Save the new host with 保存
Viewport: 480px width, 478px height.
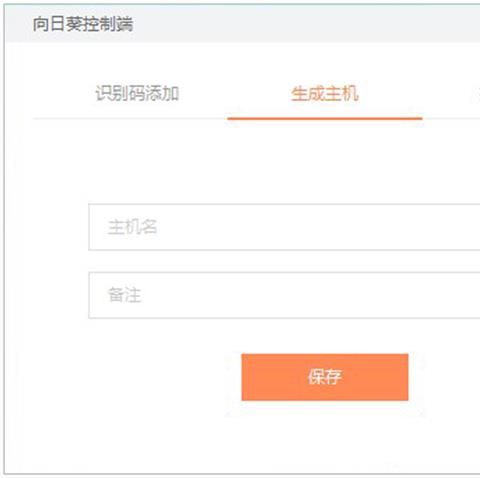coord(325,377)
